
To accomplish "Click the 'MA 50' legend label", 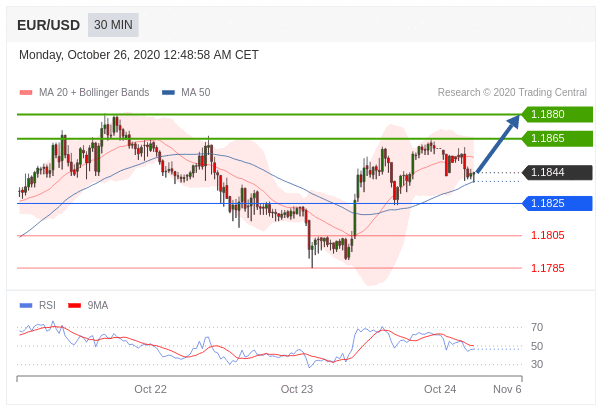I will point(196,92).
